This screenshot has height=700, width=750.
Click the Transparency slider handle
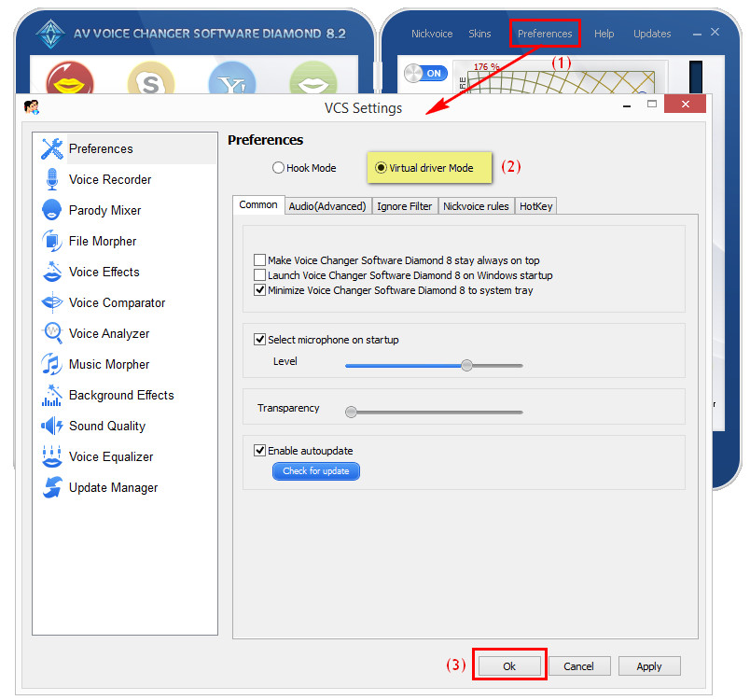(351, 412)
